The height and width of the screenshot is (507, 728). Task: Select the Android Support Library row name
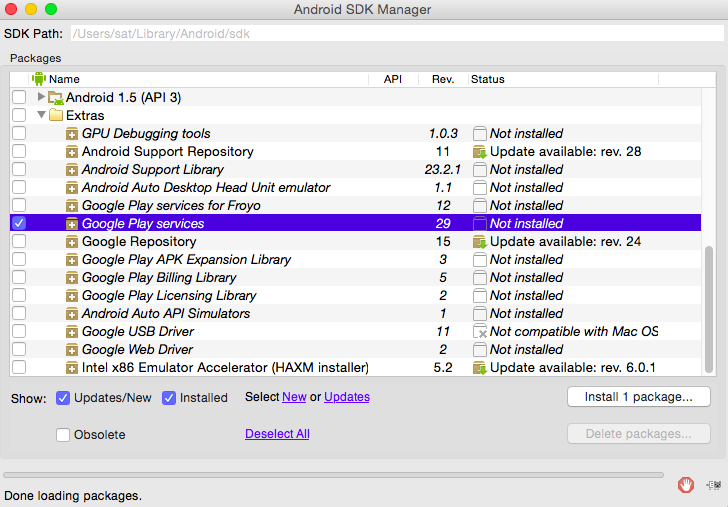[x=152, y=169]
